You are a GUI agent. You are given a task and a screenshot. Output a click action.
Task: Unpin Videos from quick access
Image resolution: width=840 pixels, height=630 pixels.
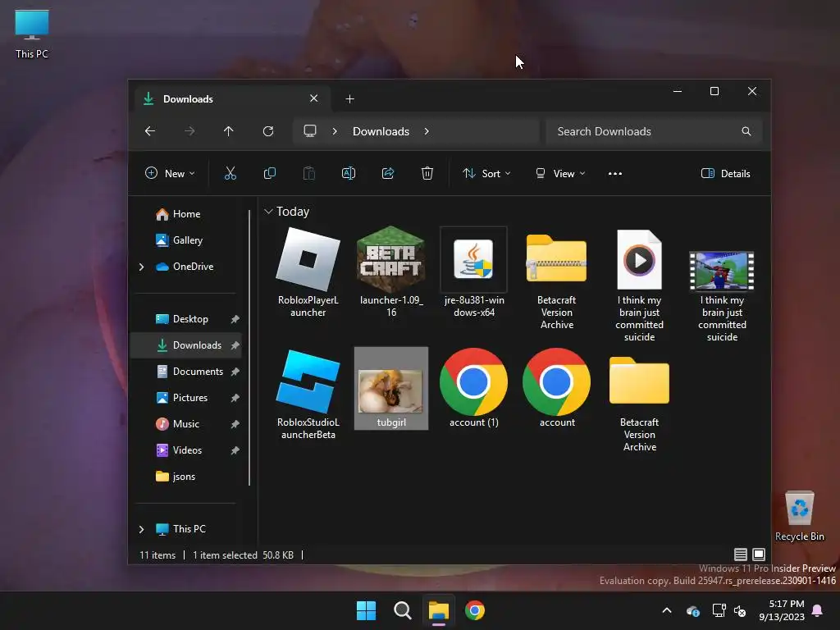click(235, 450)
